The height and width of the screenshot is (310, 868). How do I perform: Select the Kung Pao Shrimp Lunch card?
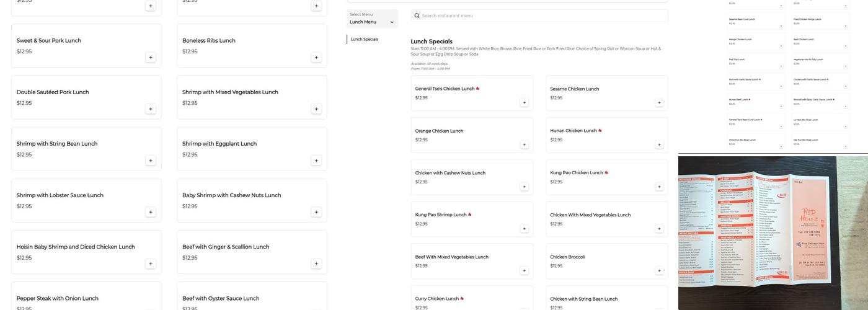471,219
